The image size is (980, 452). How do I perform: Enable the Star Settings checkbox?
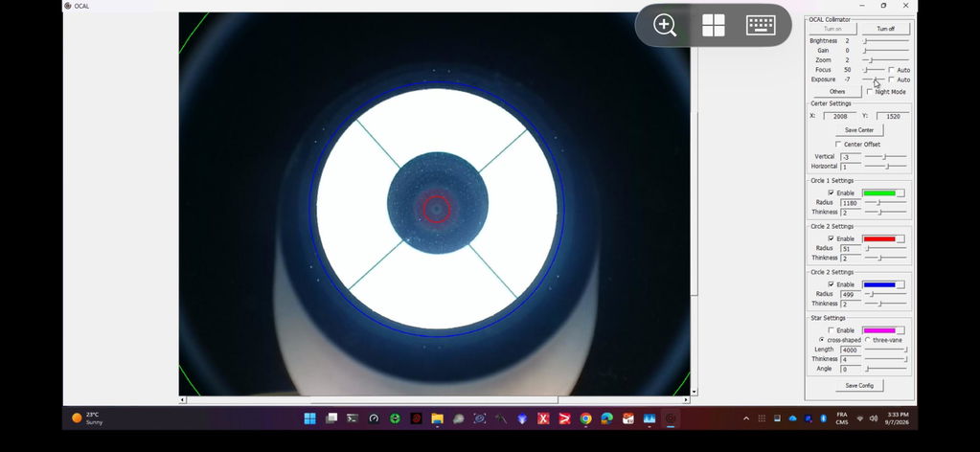point(831,330)
